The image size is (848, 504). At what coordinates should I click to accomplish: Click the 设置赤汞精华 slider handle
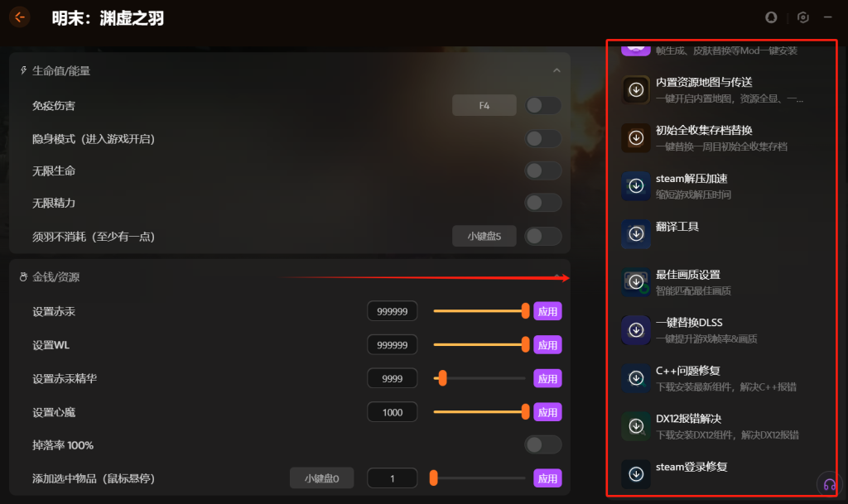click(443, 378)
